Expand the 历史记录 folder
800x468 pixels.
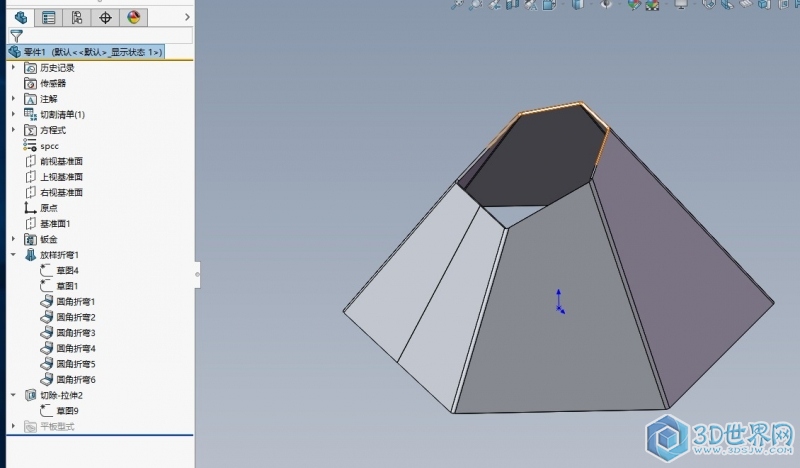click(13, 68)
